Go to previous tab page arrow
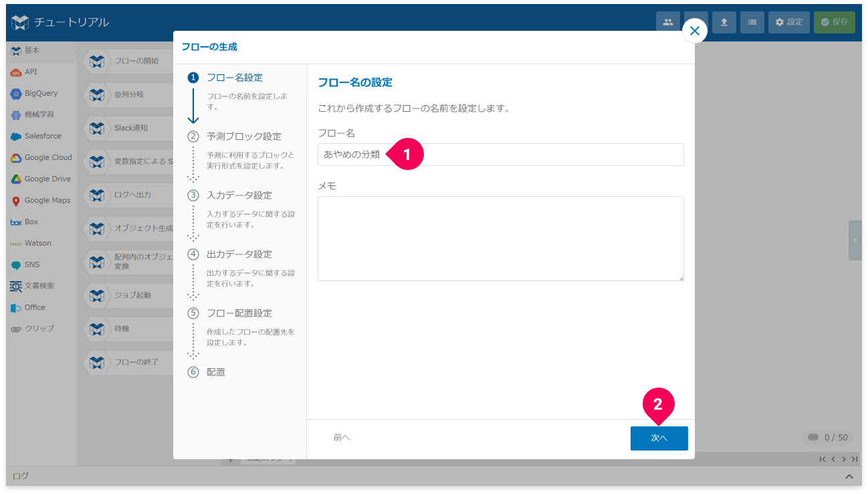This screenshot has height=494, width=868. click(833, 459)
